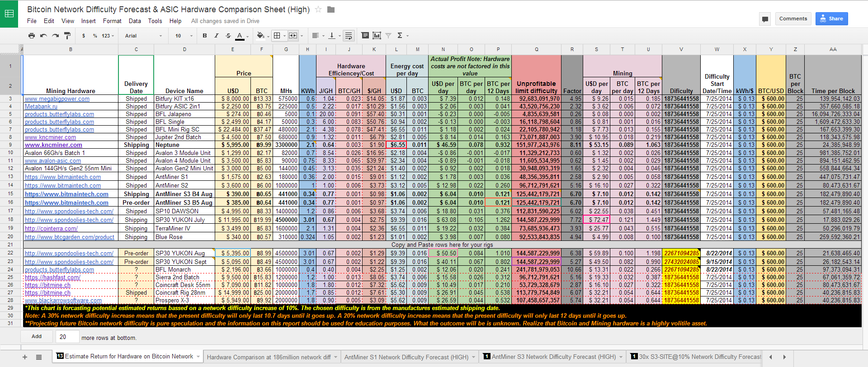868x367 pixels.
Task: Move the document with the folder icon
Action: coord(331,9)
